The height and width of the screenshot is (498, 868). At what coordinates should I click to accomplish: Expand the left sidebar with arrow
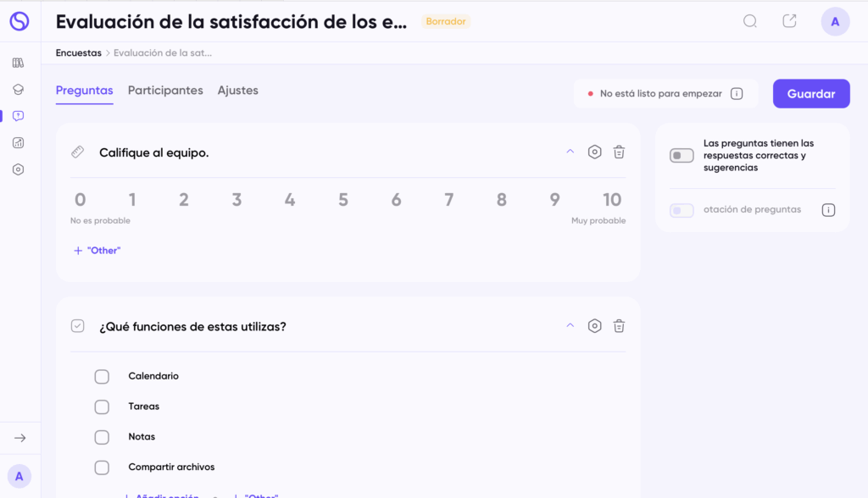point(19,438)
